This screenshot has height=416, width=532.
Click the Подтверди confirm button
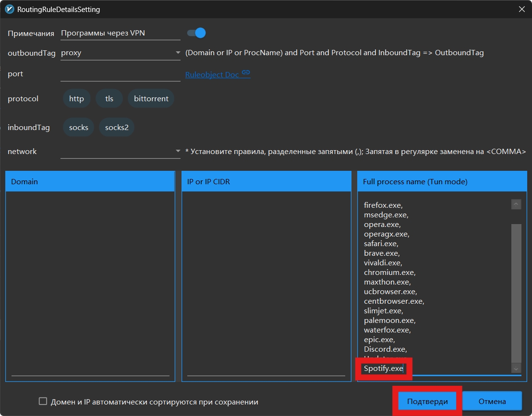coord(427,402)
